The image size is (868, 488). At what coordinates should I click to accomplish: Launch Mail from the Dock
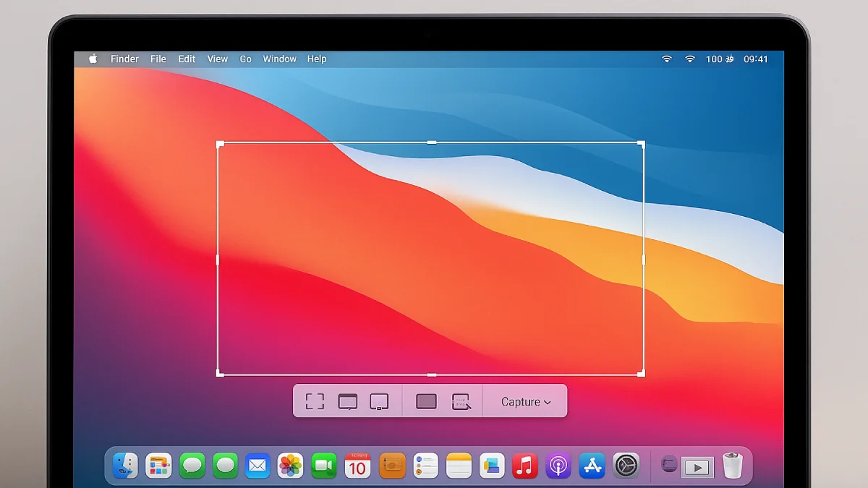coord(258,466)
